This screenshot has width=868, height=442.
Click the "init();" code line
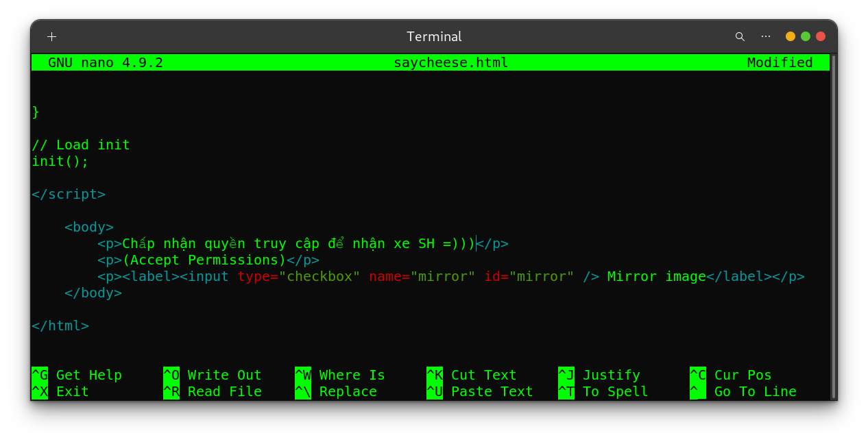pos(60,161)
